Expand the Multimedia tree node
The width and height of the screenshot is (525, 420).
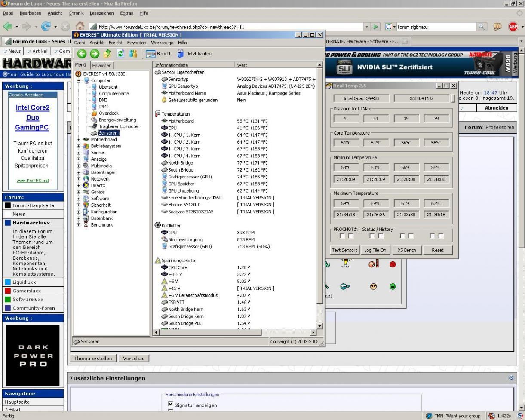click(x=79, y=166)
